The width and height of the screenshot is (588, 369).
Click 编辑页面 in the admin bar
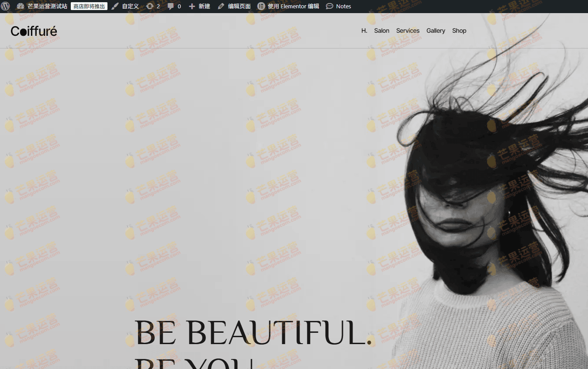pos(234,7)
